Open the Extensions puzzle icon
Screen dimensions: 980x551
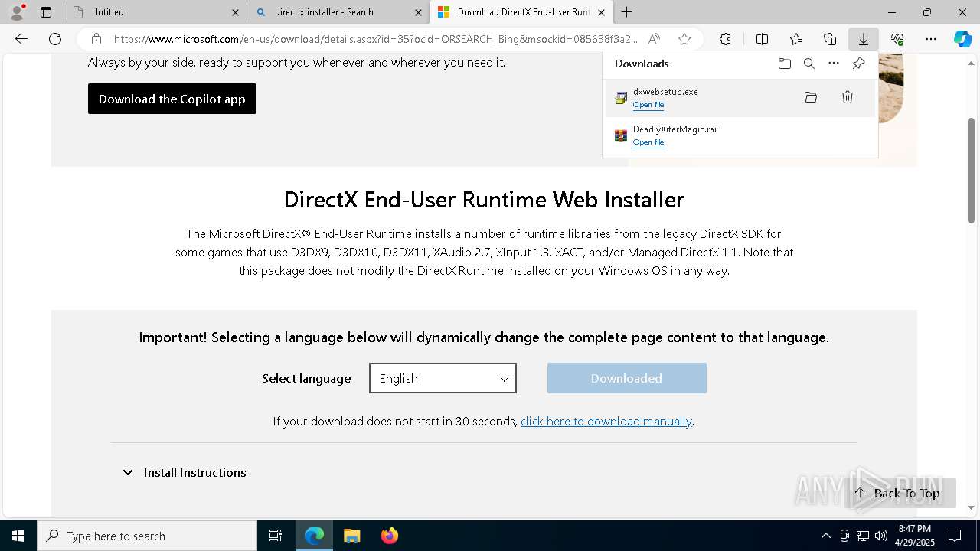[725, 39]
